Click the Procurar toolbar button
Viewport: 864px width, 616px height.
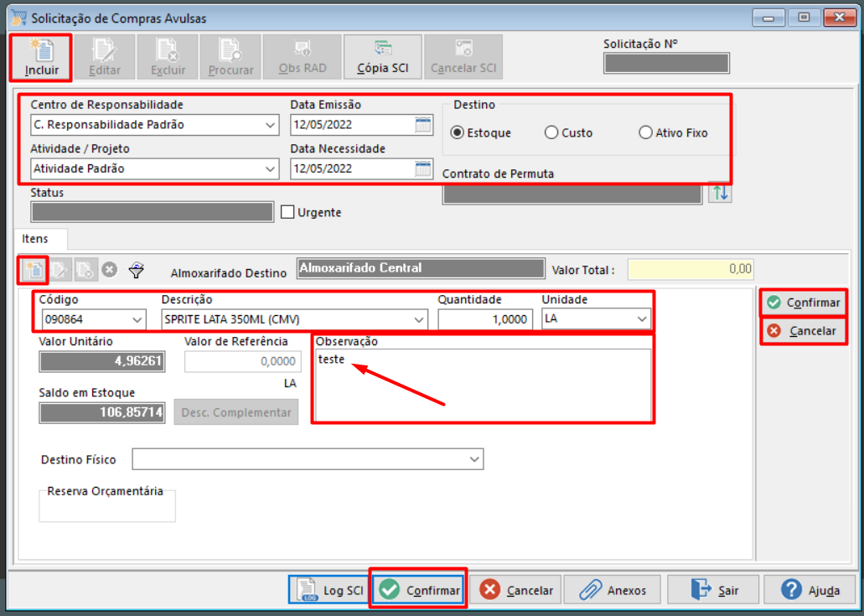pos(231,58)
